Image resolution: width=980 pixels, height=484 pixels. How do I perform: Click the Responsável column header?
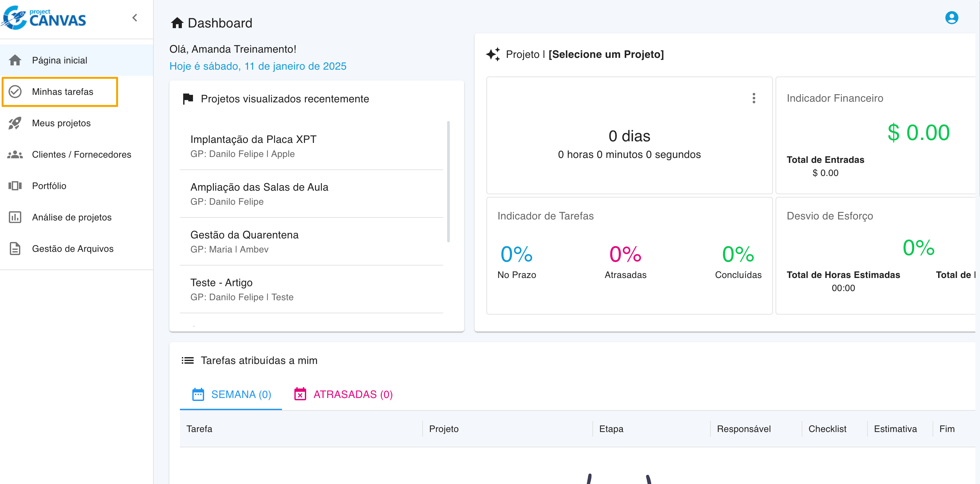click(x=744, y=428)
